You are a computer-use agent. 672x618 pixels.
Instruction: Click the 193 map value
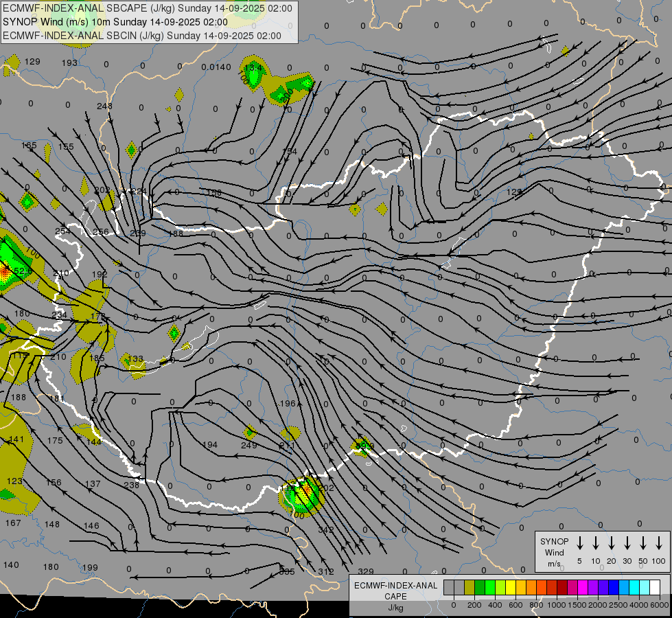tap(69, 63)
